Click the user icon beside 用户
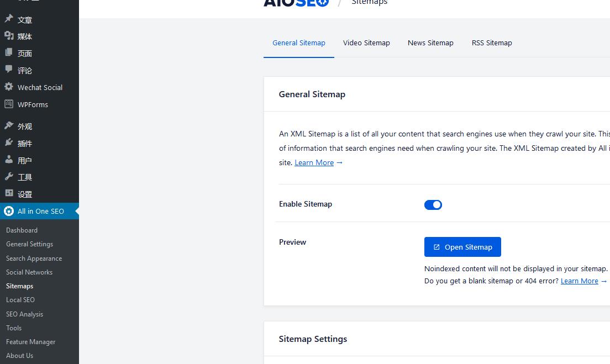The image size is (610, 364). click(8, 159)
